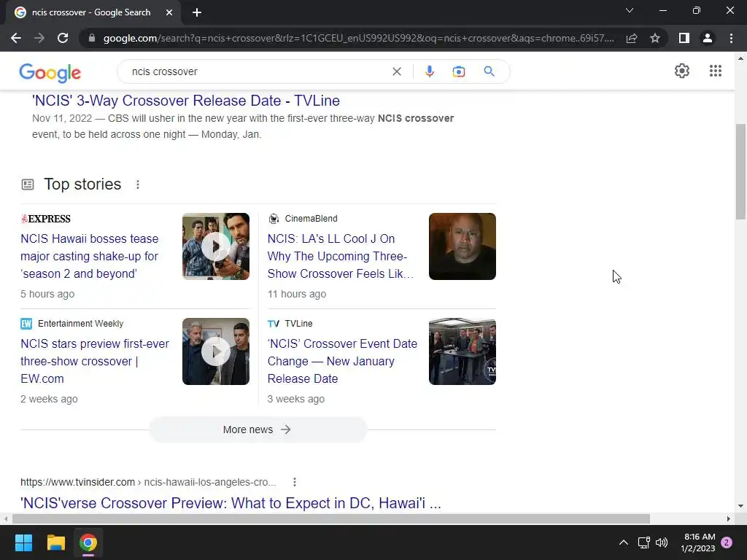Submit search with magnifier icon
747x560 pixels.
tap(489, 71)
